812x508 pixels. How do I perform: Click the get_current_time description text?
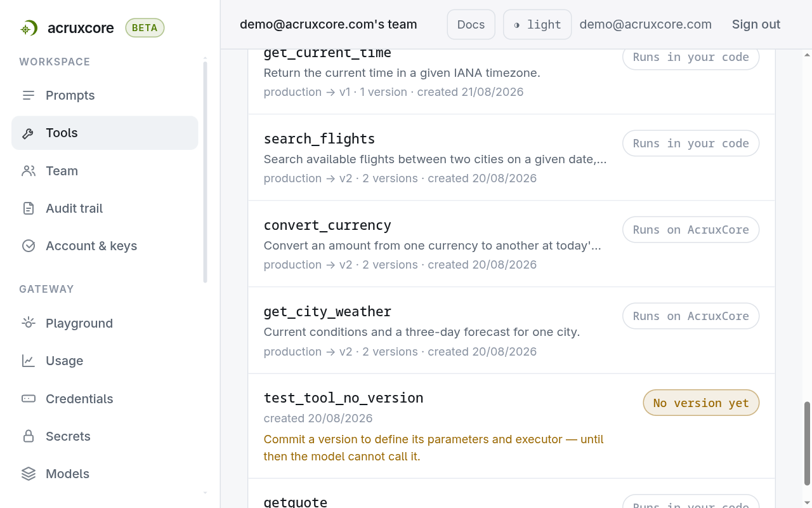402,73
